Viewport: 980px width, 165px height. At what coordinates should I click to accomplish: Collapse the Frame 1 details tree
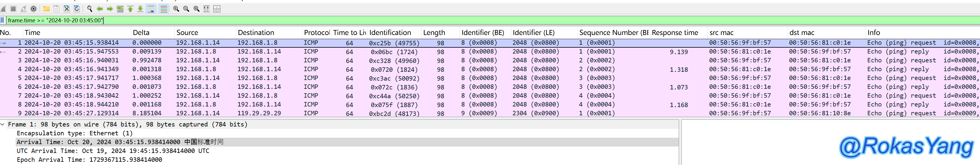(x=3, y=124)
